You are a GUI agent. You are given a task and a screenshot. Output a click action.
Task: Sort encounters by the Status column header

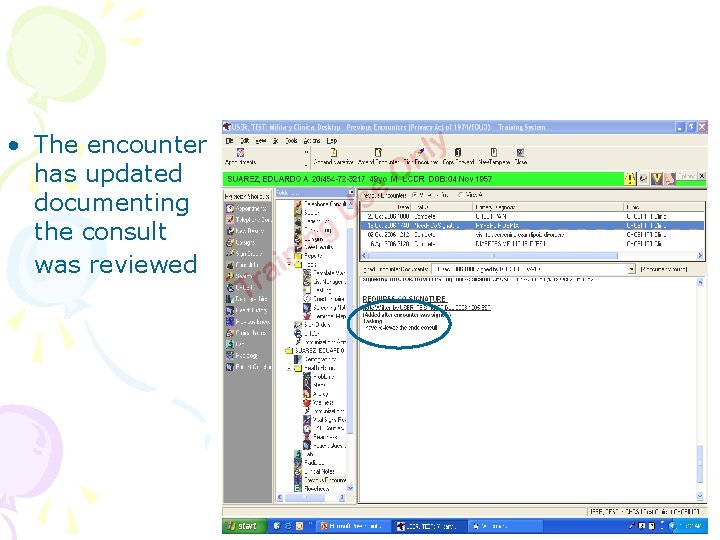[442, 207]
